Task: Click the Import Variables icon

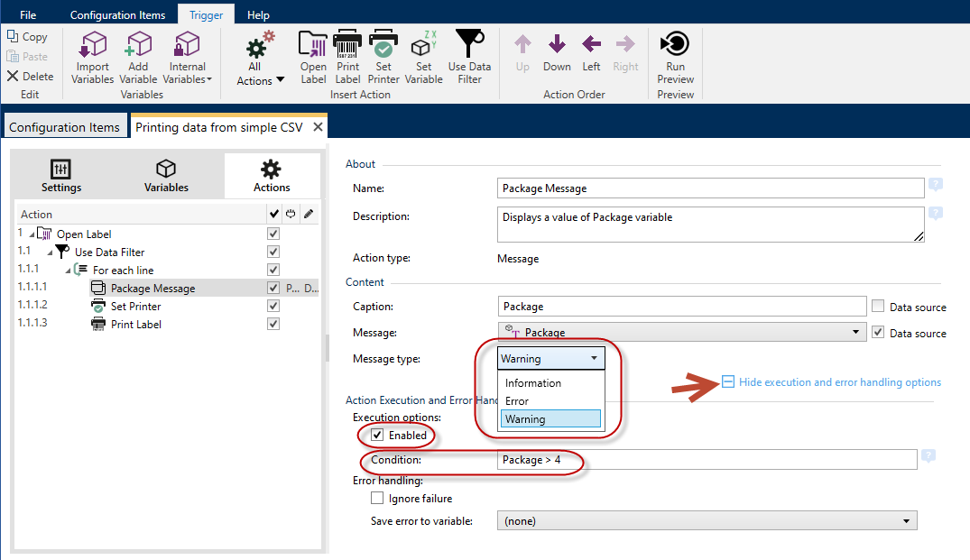Action: pos(93,45)
